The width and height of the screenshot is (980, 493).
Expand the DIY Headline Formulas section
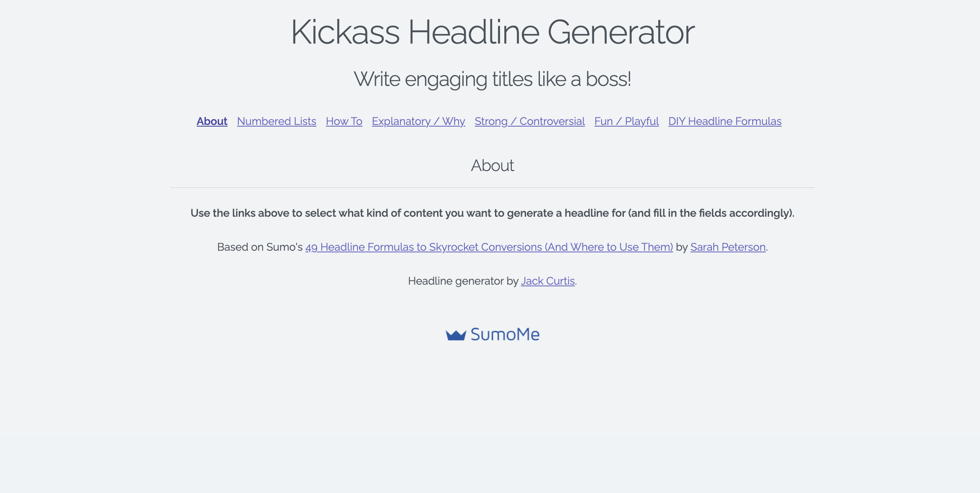coord(725,121)
